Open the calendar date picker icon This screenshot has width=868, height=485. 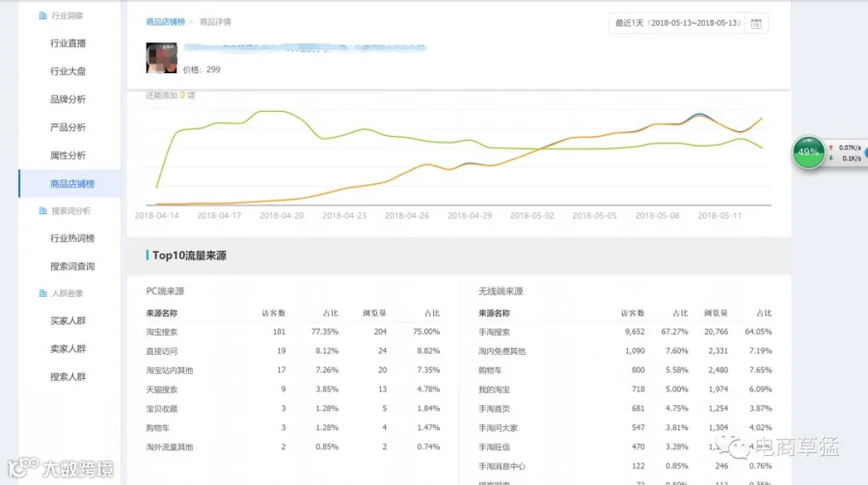point(755,23)
